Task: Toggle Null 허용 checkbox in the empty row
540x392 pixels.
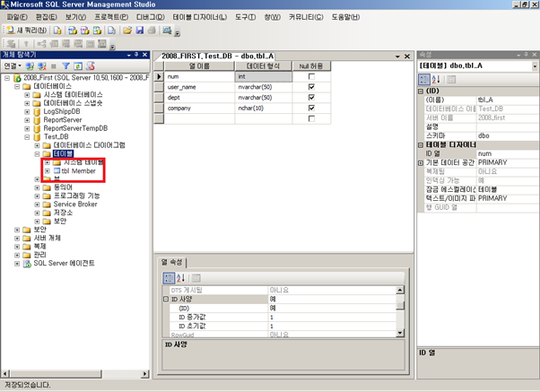Action: (x=311, y=118)
